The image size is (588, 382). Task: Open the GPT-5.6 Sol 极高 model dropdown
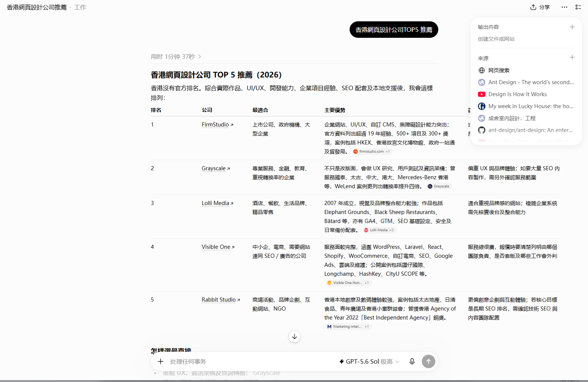pos(369,361)
